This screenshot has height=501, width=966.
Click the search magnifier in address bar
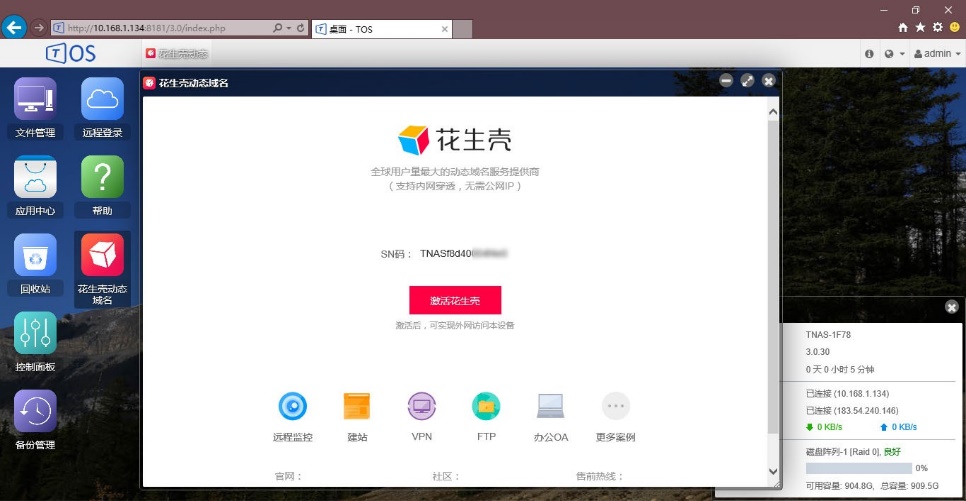pyautogui.click(x=278, y=28)
